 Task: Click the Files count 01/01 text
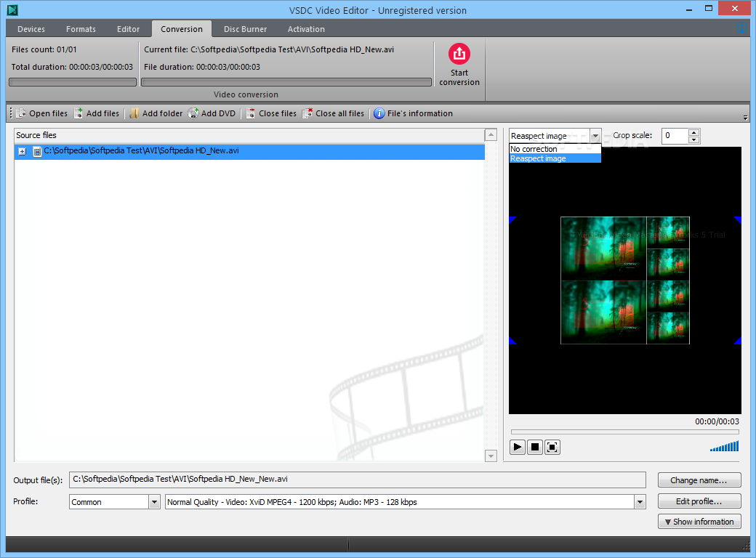tap(44, 49)
